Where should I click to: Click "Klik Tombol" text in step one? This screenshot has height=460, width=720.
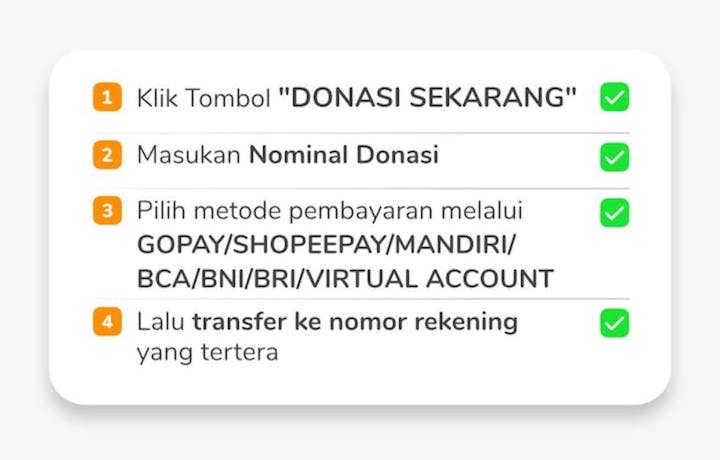point(203,98)
